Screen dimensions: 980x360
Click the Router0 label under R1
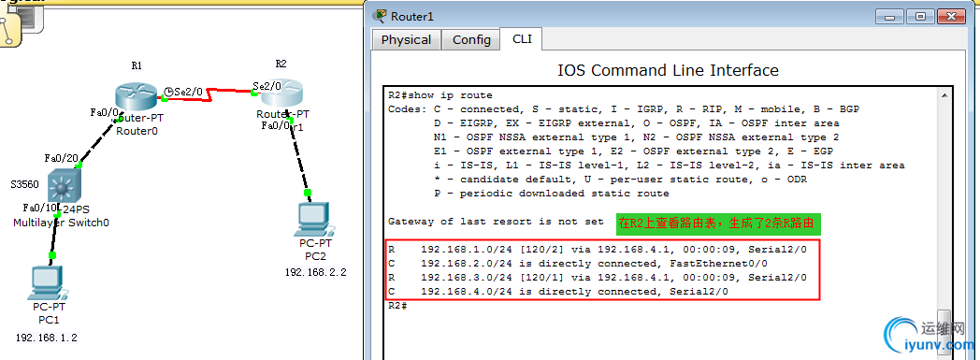pos(137,131)
